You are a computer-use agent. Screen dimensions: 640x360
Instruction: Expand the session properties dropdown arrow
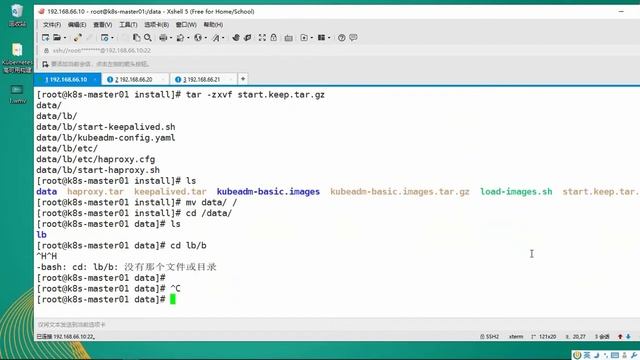coord(112,38)
